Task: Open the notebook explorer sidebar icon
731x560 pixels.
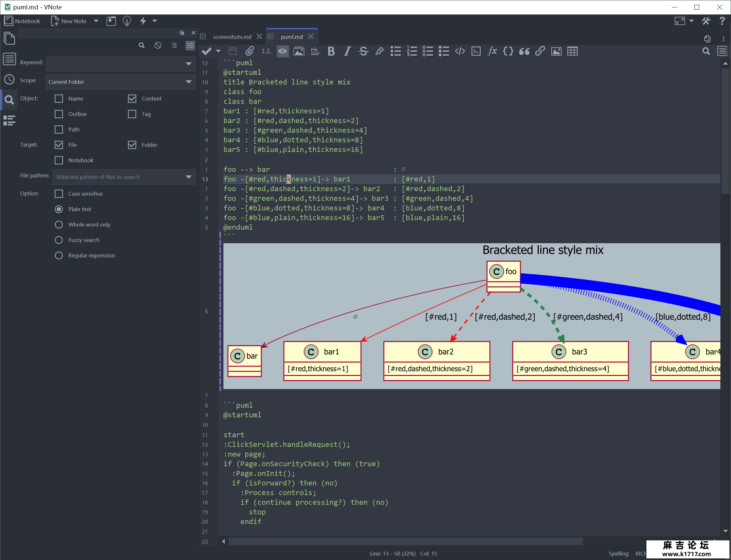Action: coord(9,39)
